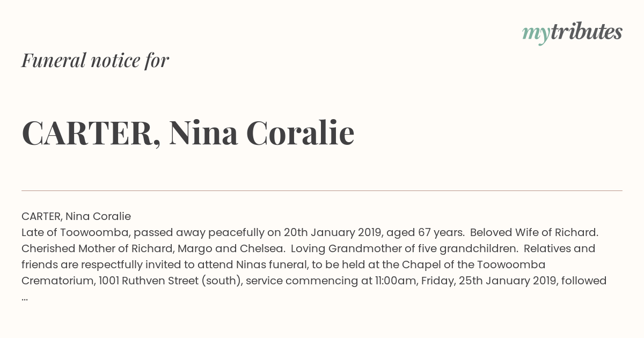
Task: Click the small "CARTER, Nina Coralie" text line
Action: tap(76, 216)
